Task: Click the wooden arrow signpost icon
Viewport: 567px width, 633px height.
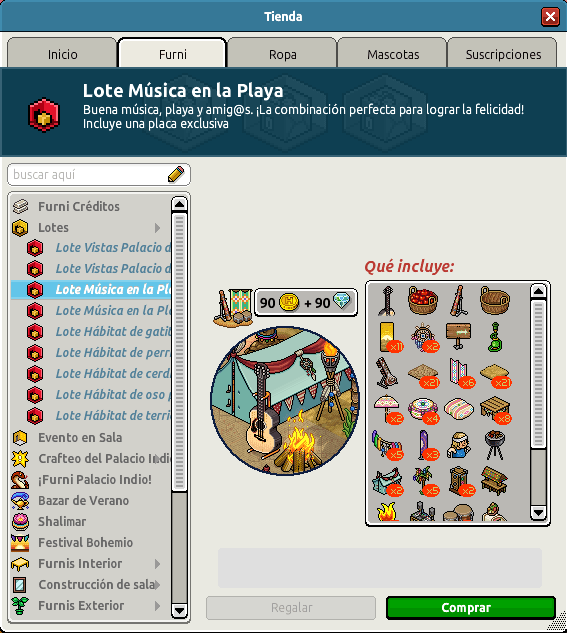Action: click(458, 335)
